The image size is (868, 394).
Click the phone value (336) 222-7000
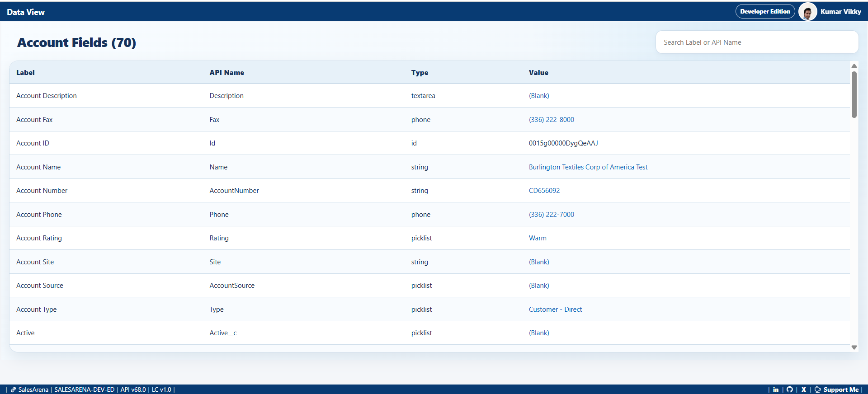[552, 215]
